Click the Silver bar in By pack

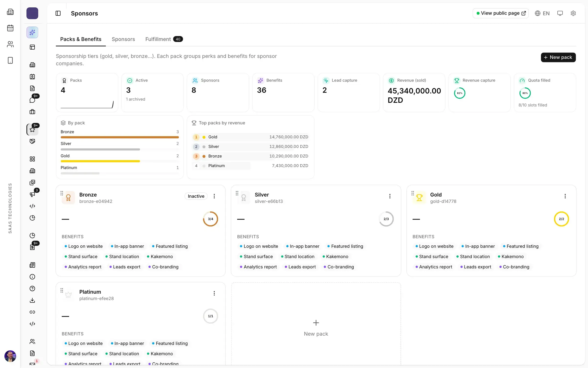click(100, 149)
